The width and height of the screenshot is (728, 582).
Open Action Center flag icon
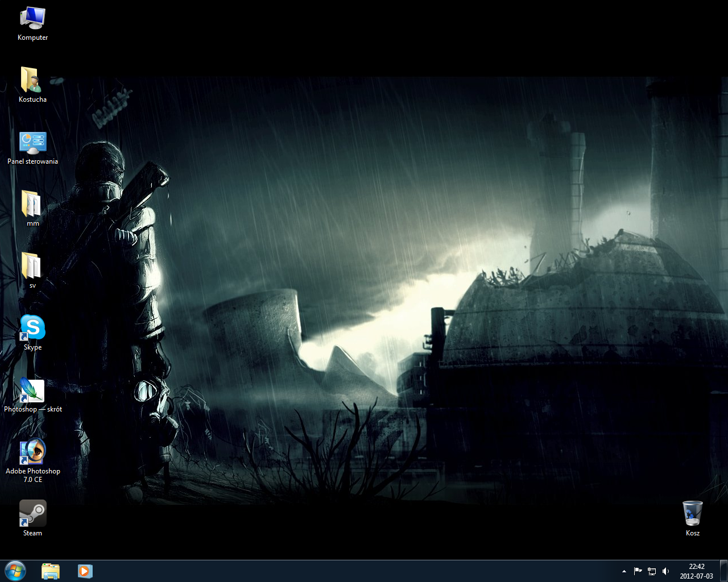pyautogui.click(x=638, y=571)
